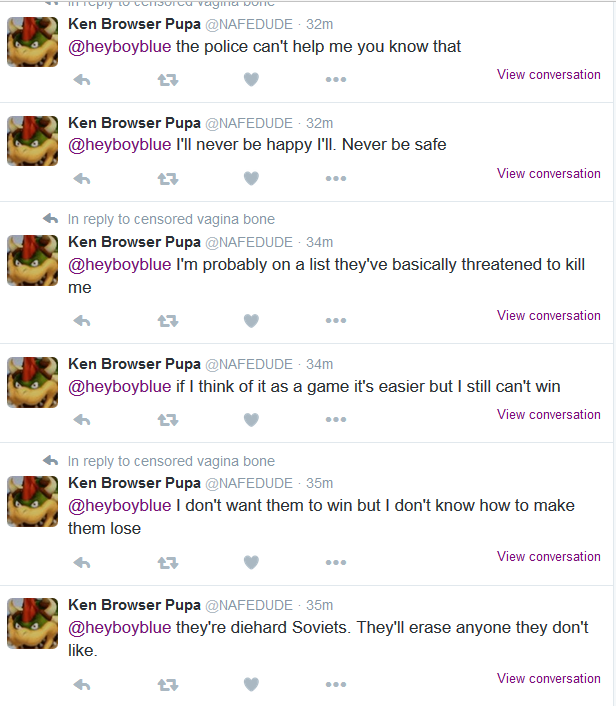Open more options on 'diehard Soviets' tweet
616x706 pixels.
point(336,684)
